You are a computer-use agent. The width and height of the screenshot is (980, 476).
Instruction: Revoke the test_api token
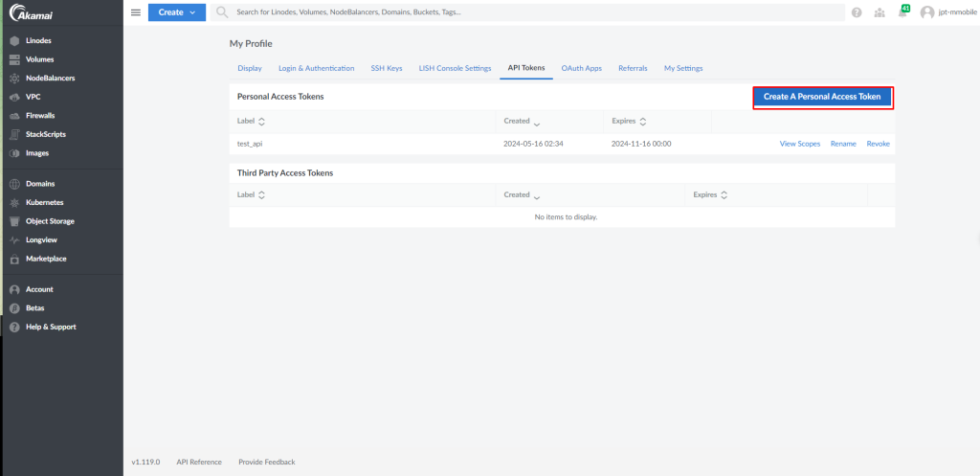pos(878,144)
